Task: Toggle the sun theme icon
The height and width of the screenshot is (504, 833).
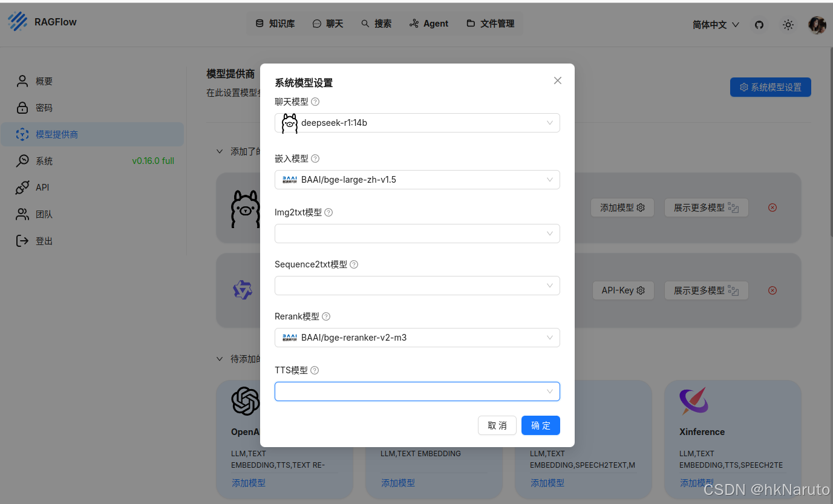Action: pos(788,25)
